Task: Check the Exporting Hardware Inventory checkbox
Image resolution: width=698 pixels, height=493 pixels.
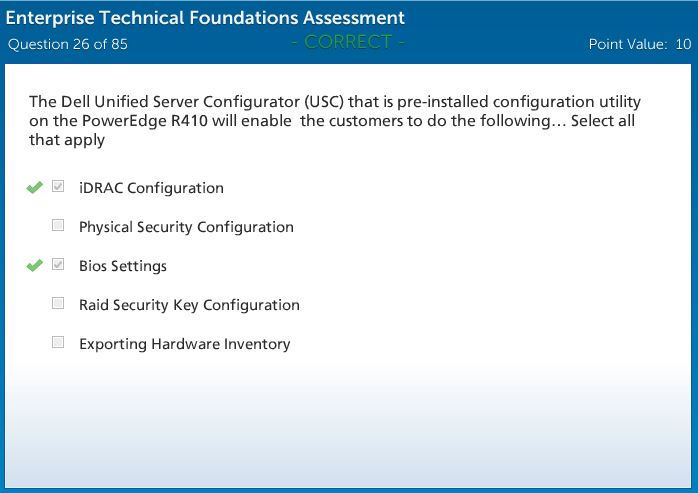Action: 58,343
